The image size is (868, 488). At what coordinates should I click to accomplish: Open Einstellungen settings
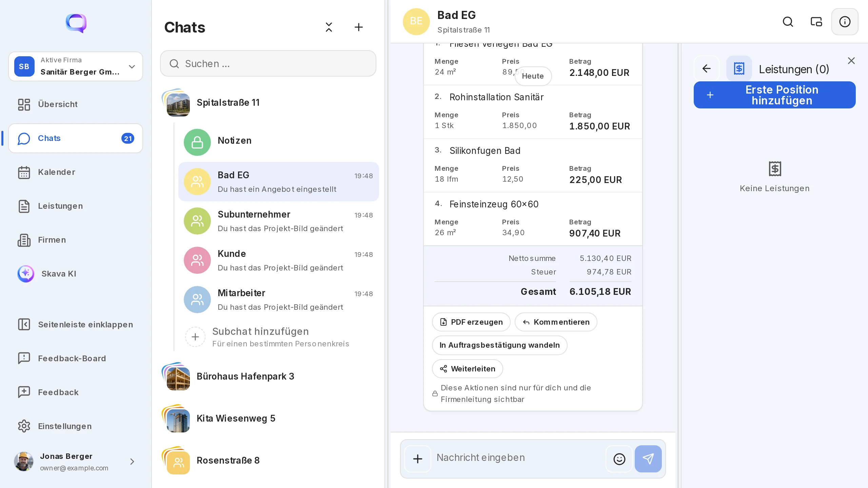coord(75,426)
